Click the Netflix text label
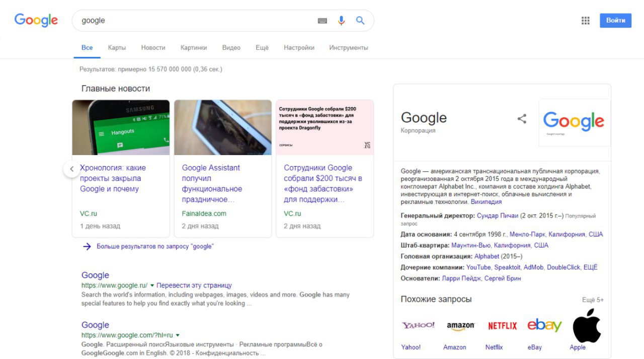 tap(494, 347)
